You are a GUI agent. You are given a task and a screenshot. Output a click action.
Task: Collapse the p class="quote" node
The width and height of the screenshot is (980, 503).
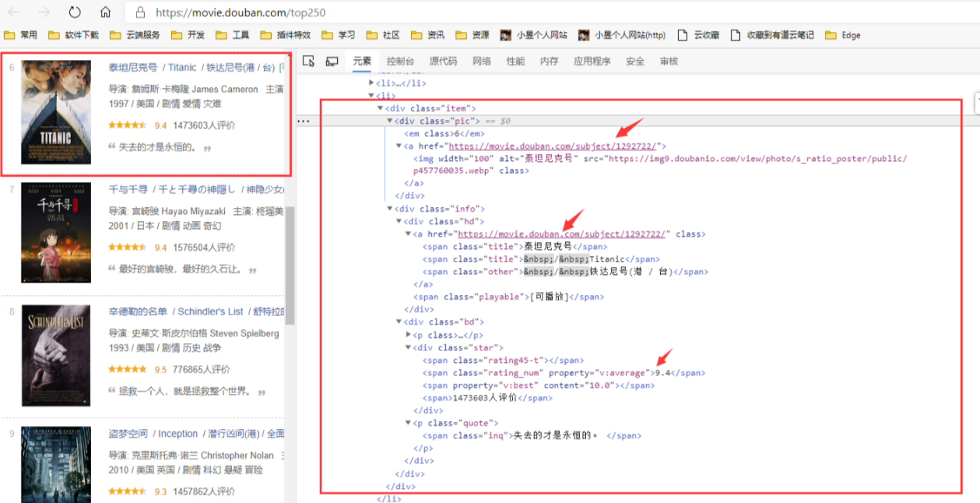pyautogui.click(x=409, y=423)
